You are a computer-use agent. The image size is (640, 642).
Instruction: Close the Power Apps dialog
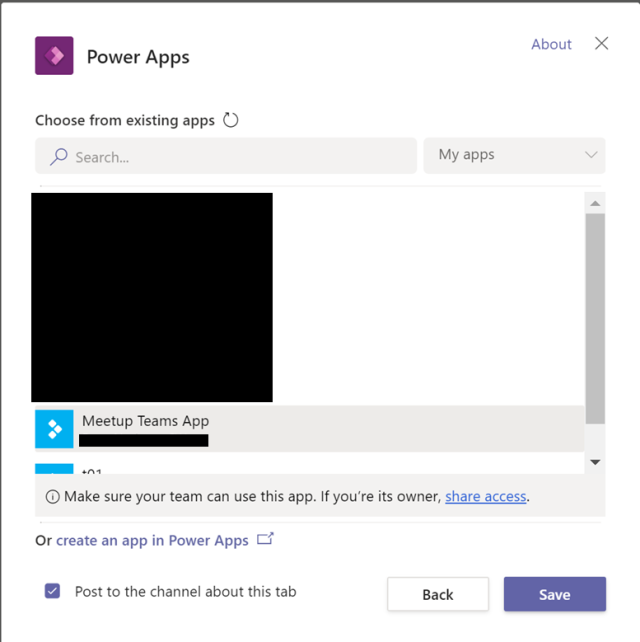tap(601, 43)
